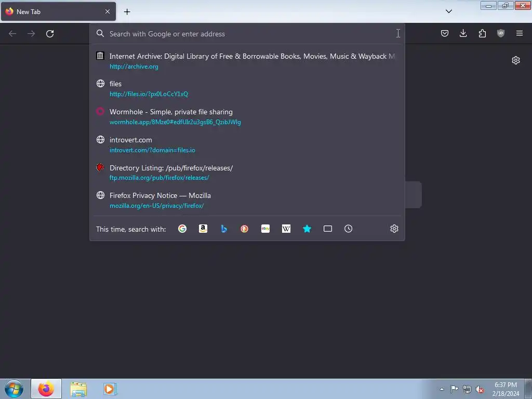Search this time with Amazon icon

click(x=203, y=229)
